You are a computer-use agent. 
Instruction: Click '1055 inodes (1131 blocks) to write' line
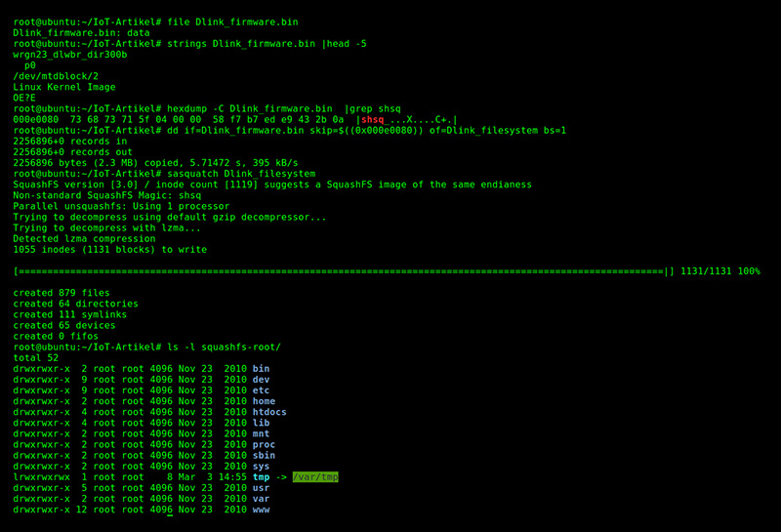point(110,250)
